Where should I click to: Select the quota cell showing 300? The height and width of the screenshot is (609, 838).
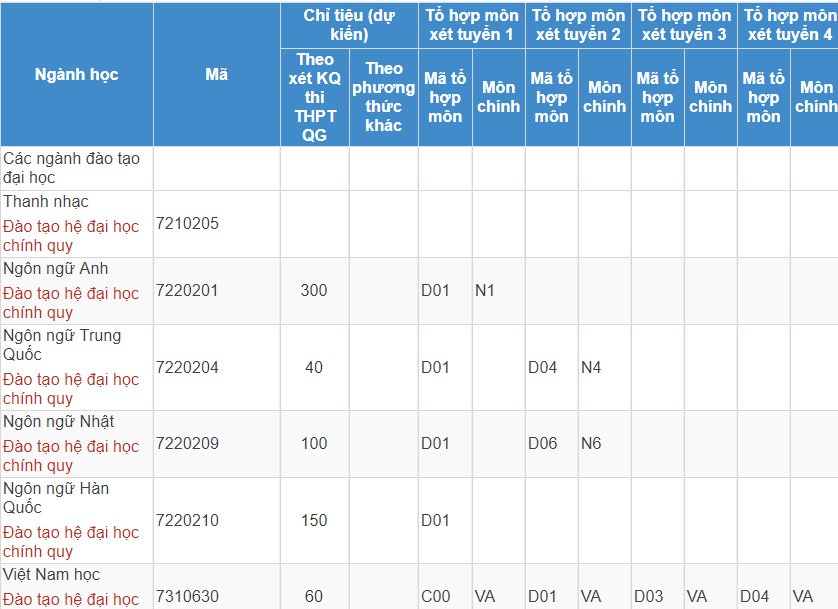click(314, 290)
